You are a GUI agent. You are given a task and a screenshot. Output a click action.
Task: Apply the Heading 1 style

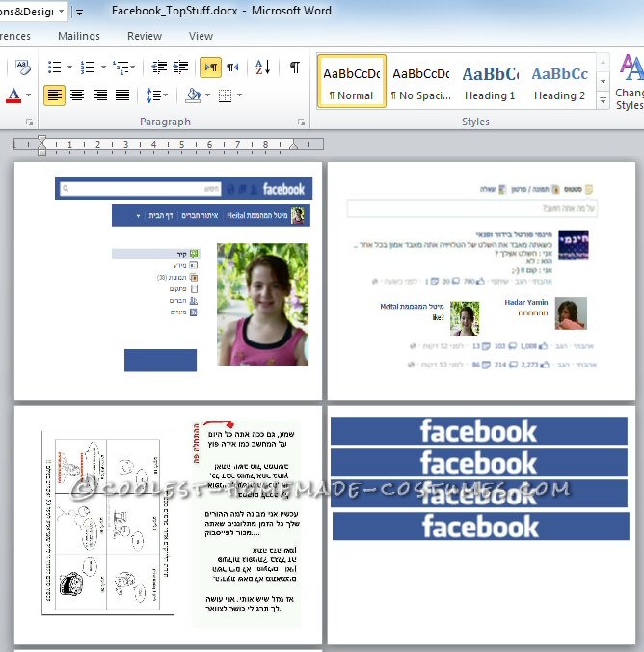point(490,81)
